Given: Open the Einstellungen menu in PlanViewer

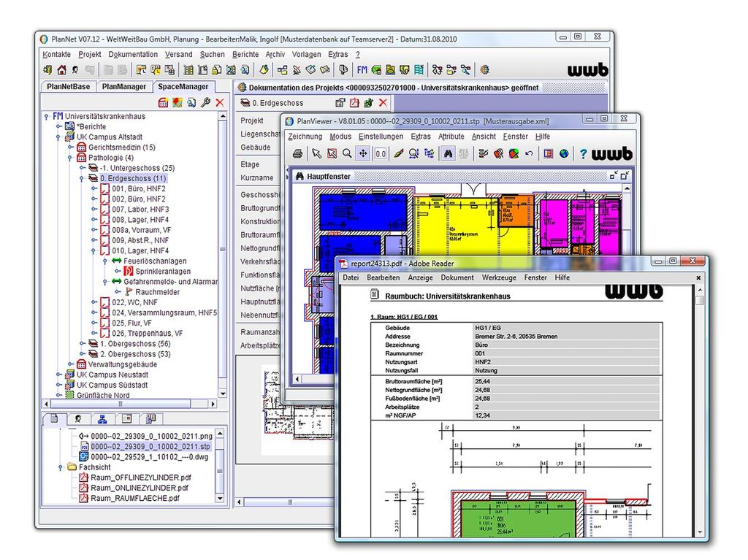Looking at the screenshot, I should coord(381,137).
